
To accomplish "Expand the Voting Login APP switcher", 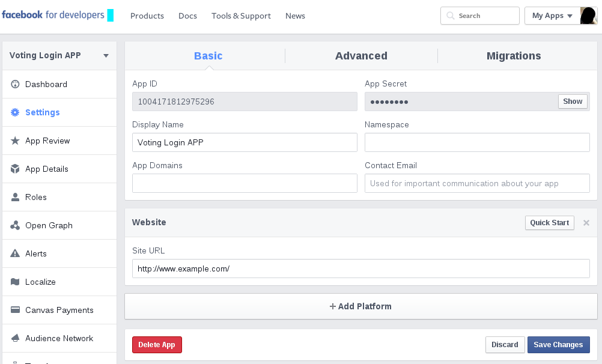I will click(x=59, y=56).
